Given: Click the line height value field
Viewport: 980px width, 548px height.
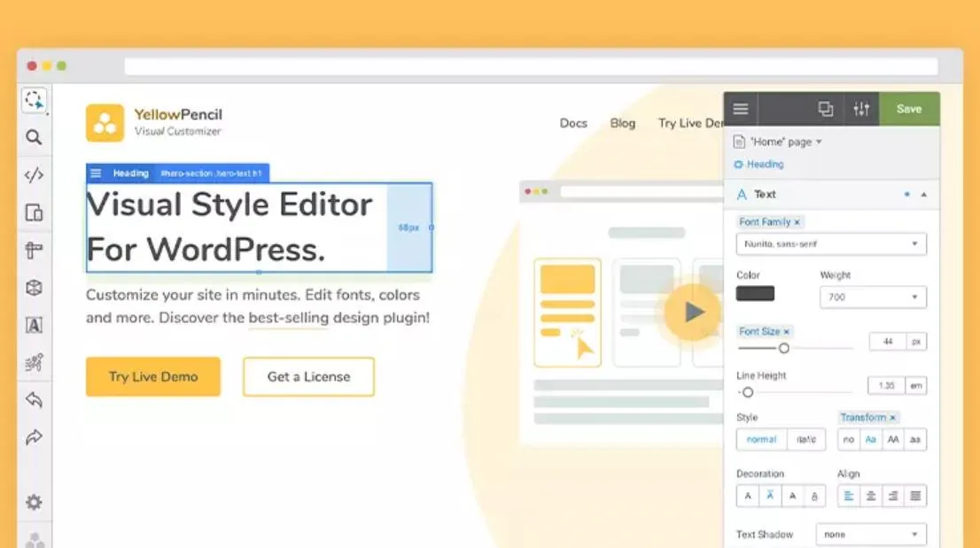Looking at the screenshot, I should [x=886, y=386].
